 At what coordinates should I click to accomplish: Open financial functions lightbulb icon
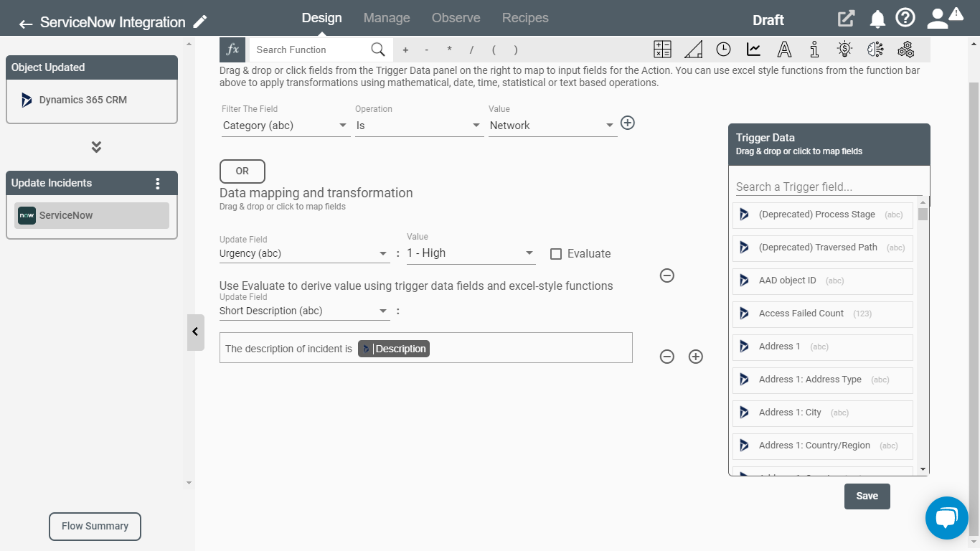point(844,50)
